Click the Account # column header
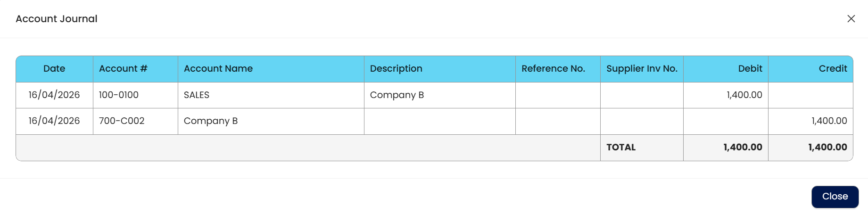 click(x=123, y=69)
